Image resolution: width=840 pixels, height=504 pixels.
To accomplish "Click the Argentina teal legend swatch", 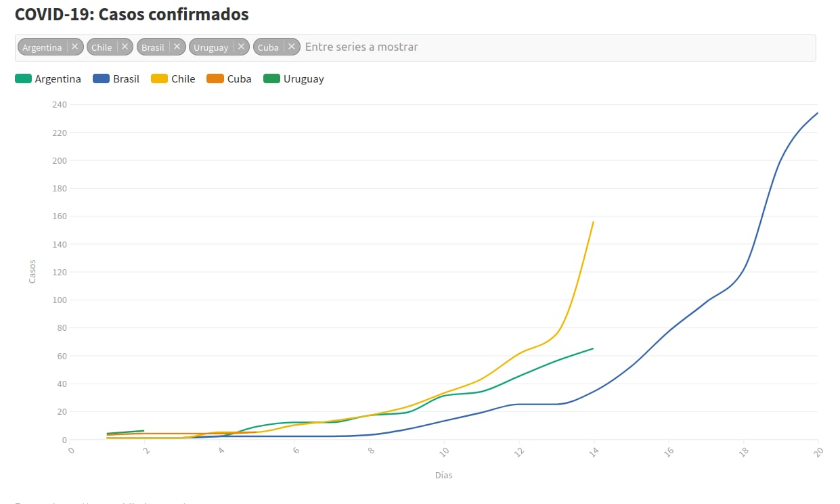I will coord(23,79).
